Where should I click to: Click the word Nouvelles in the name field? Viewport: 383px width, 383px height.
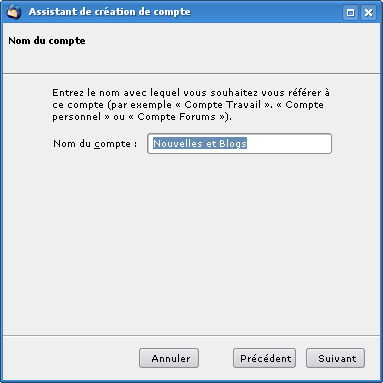pos(178,143)
